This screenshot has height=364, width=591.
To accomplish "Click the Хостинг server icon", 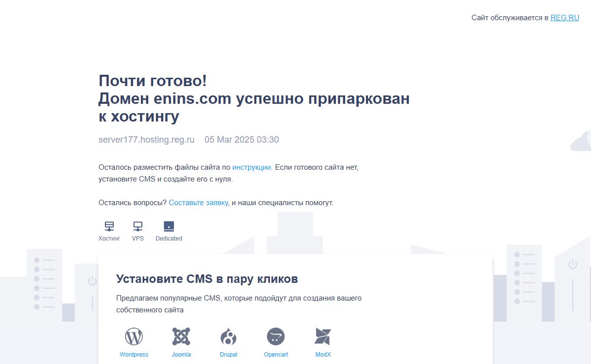I will (x=109, y=226).
